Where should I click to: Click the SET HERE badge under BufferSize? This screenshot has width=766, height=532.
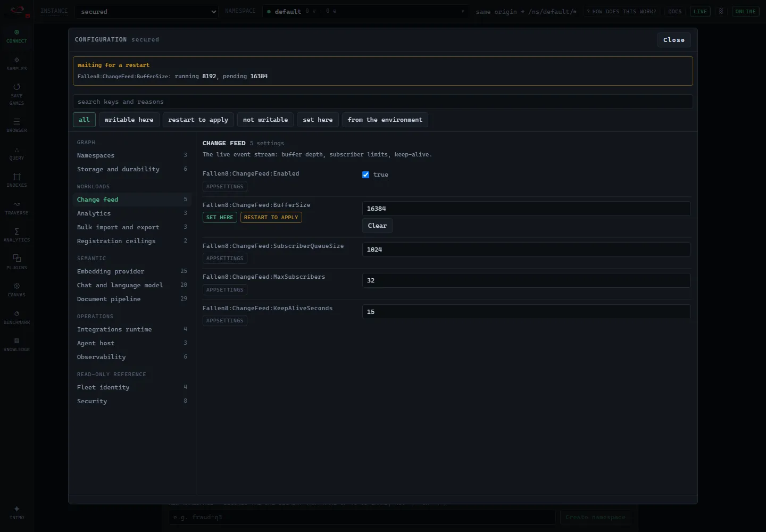[x=220, y=218]
